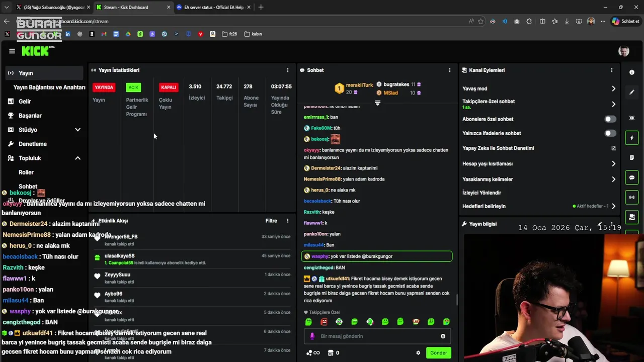Screen dimensions: 644x362
Task: Open external link icon for Yapay Zeka ile Sohbet Denetimi
Action: (x=613, y=148)
